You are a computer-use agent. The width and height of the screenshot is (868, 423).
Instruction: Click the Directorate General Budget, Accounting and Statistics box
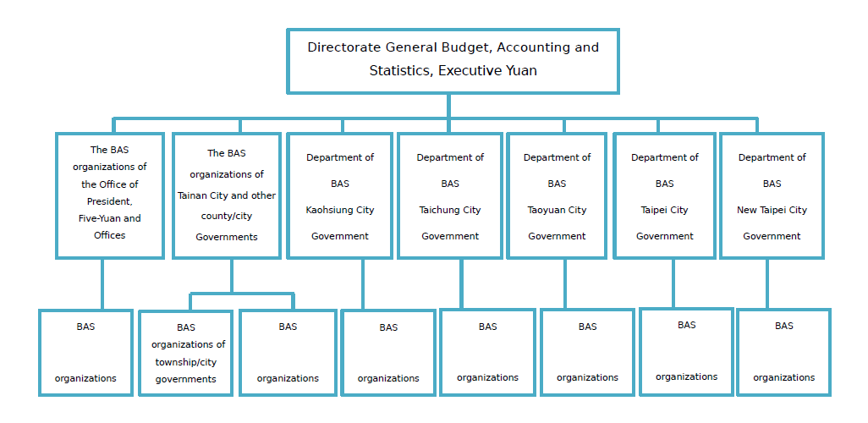tap(453, 61)
